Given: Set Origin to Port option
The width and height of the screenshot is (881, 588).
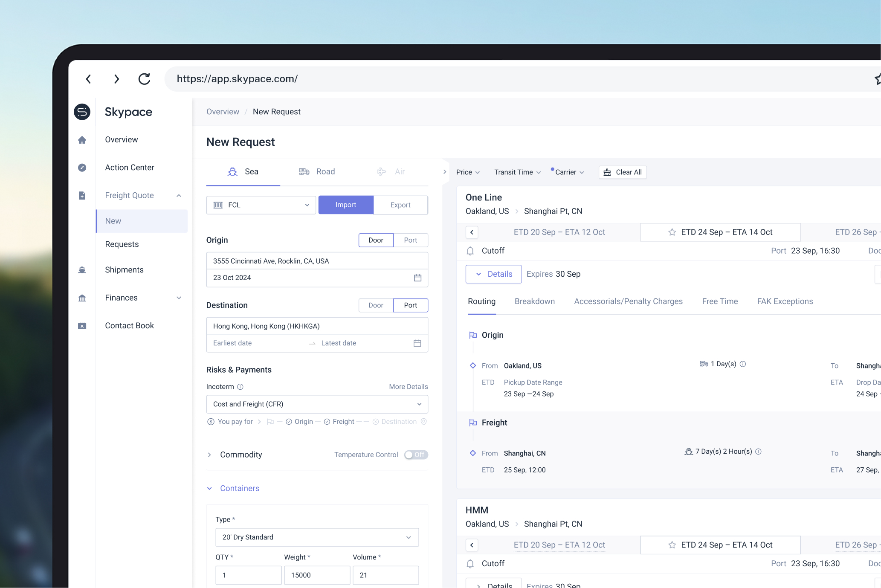Looking at the screenshot, I should click(x=410, y=240).
